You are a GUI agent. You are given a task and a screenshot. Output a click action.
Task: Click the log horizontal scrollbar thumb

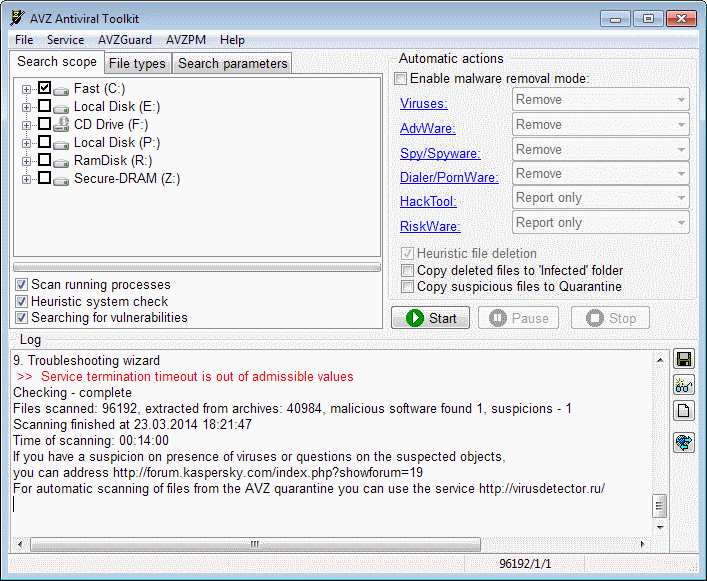pyautogui.click(x=255, y=544)
